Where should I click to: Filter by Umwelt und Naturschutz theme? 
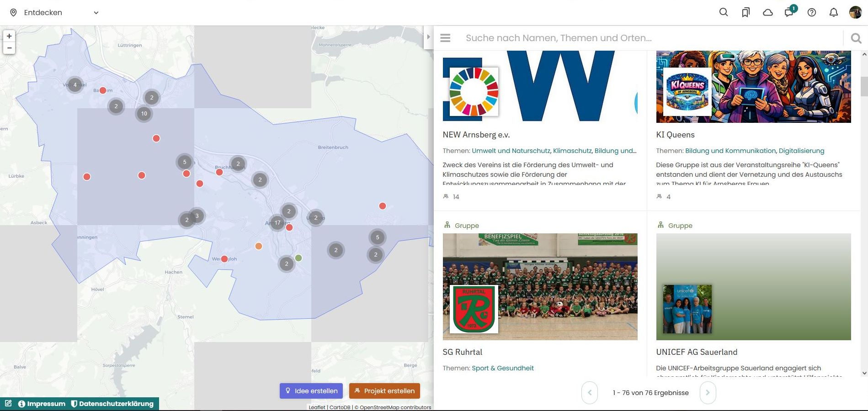pos(511,151)
